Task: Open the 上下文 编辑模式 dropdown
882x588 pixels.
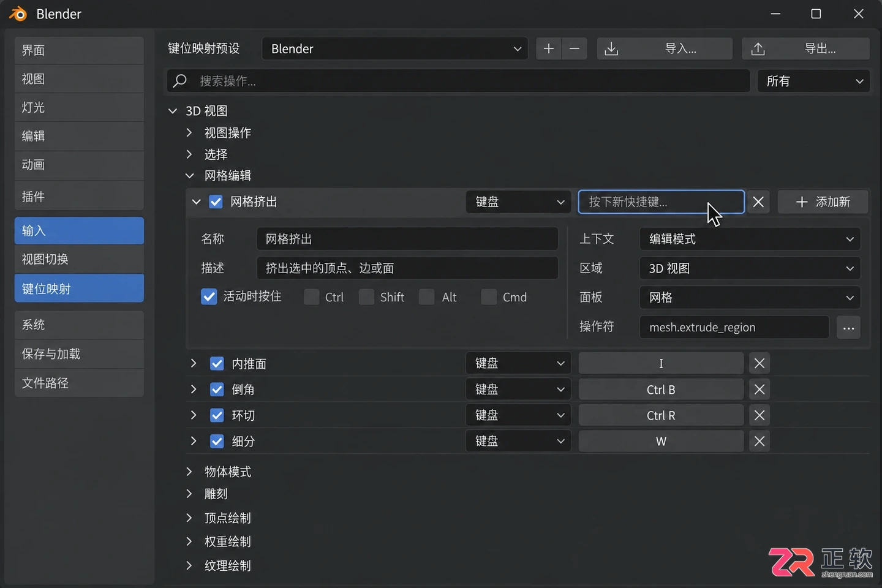Action: click(750, 239)
